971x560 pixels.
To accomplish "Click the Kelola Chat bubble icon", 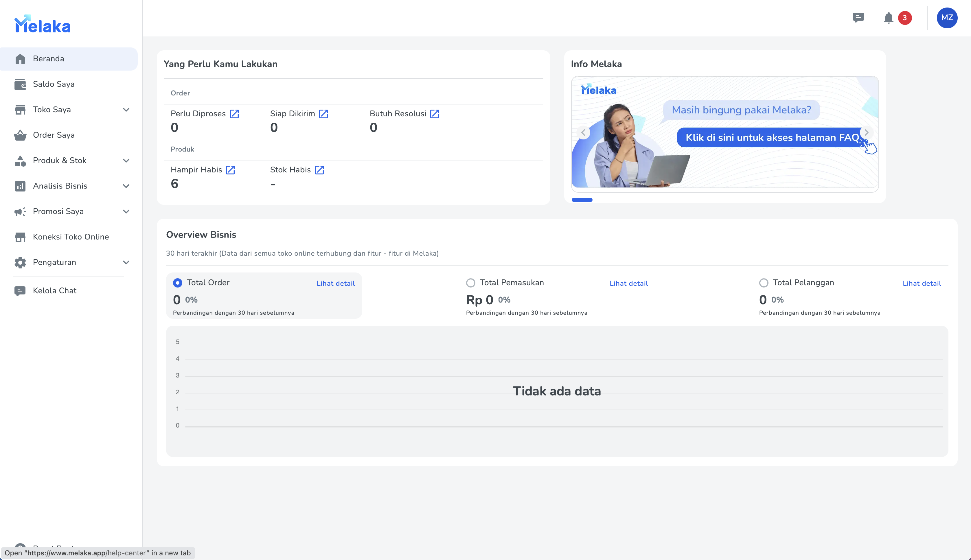I will coord(20,291).
